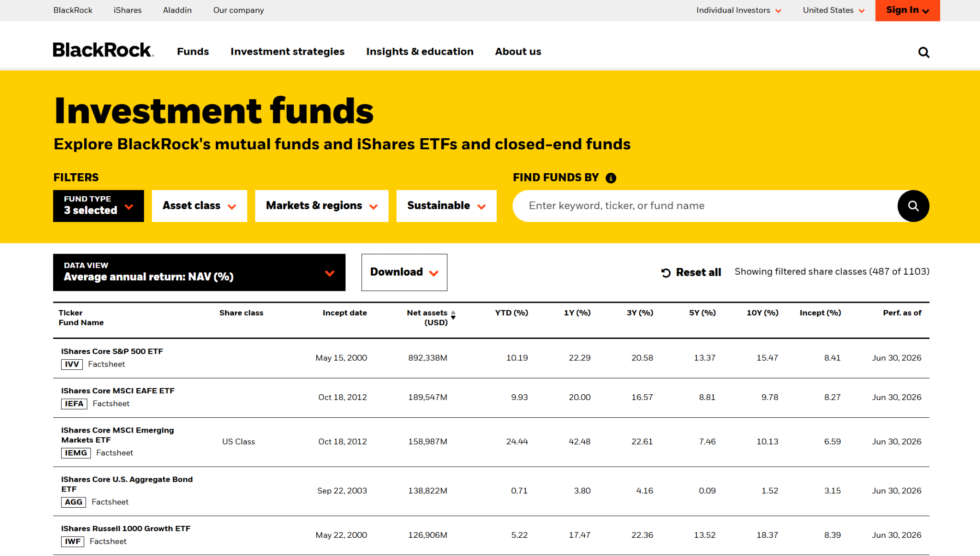Click the Net assets sort arrows

(453, 315)
